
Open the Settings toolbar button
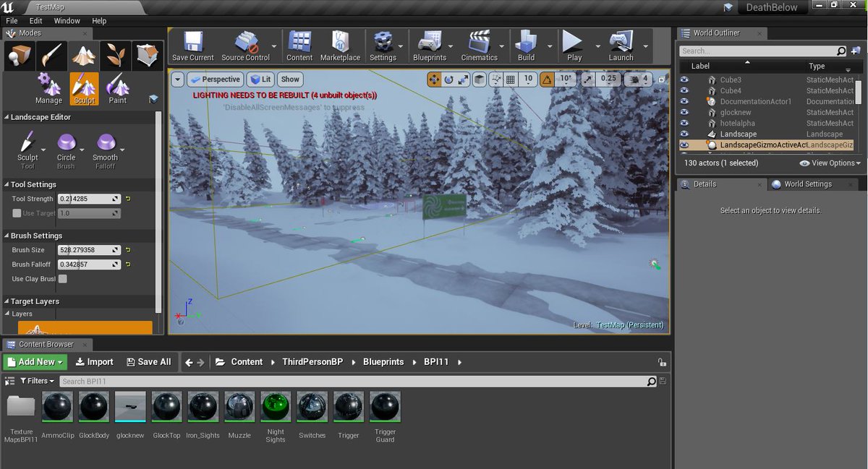tap(383, 46)
